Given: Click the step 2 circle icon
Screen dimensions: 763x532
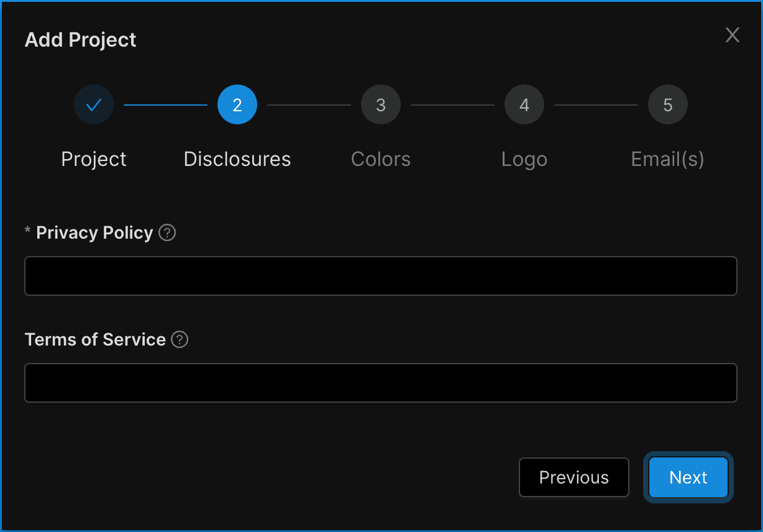Looking at the screenshot, I should coord(237,105).
